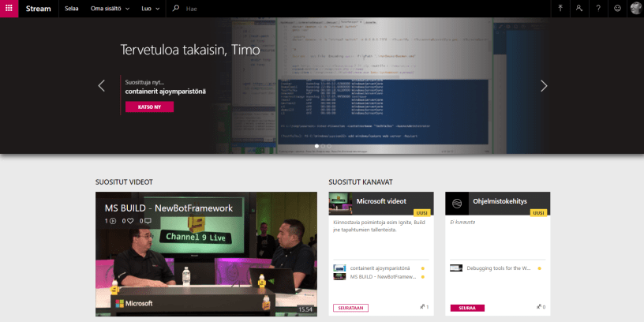Click the upload icon in top bar
644x322 pixels.
[x=560, y=8]
